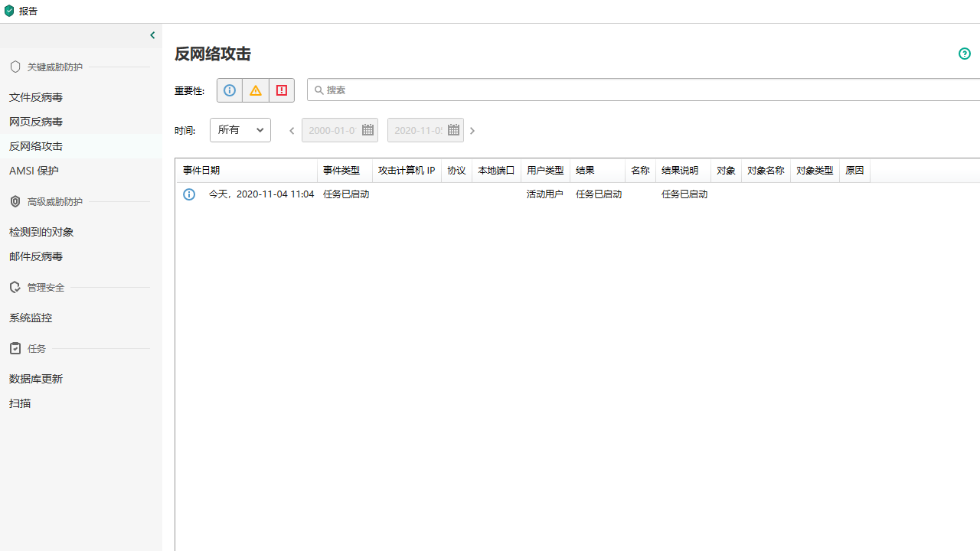This screenshot has width=980, height=551.
Task: Open the 所有 time range dropdown
Action: click(240, 129)
